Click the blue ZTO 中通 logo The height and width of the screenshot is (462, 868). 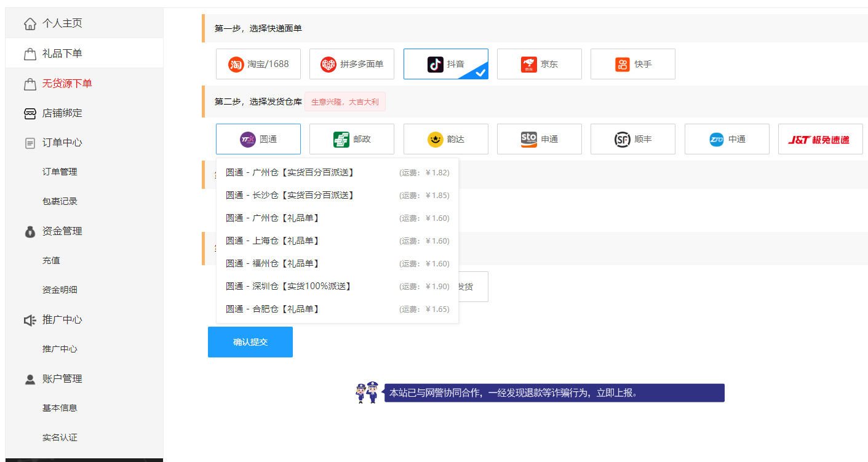[x=717, y=139]
